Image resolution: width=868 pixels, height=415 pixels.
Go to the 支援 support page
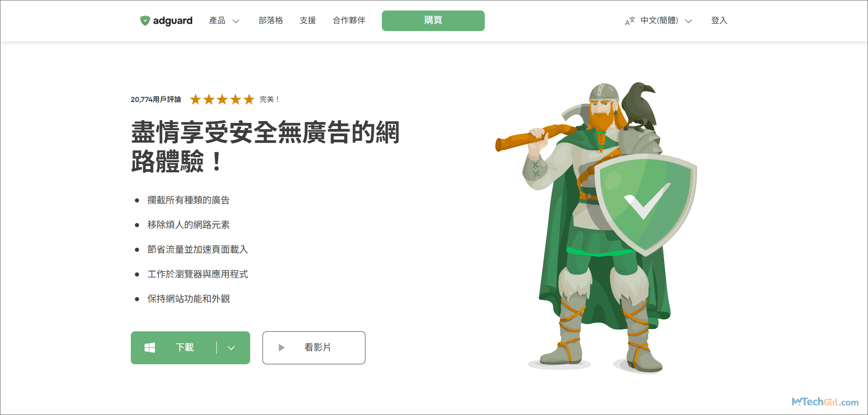[308, 21]
